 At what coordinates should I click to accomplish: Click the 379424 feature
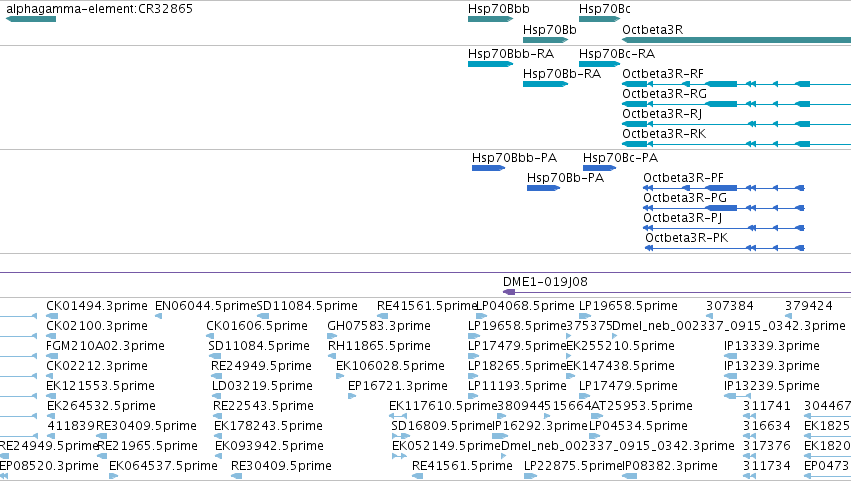click(789, 317)
